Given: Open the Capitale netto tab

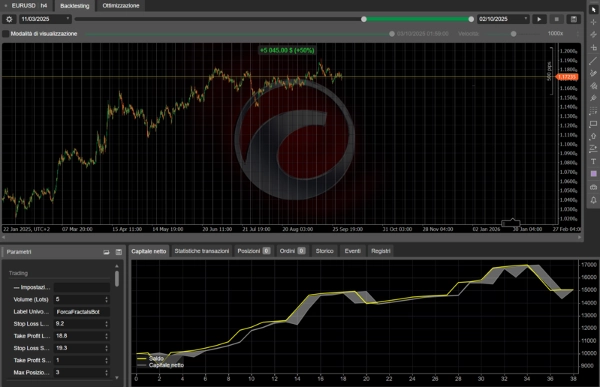Looking at the screenshot, I should click(149, 251).
